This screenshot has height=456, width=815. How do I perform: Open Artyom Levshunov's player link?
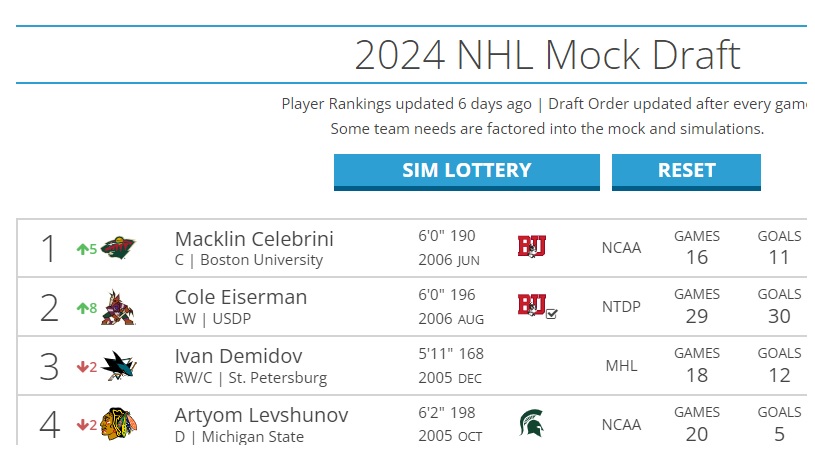261,415
